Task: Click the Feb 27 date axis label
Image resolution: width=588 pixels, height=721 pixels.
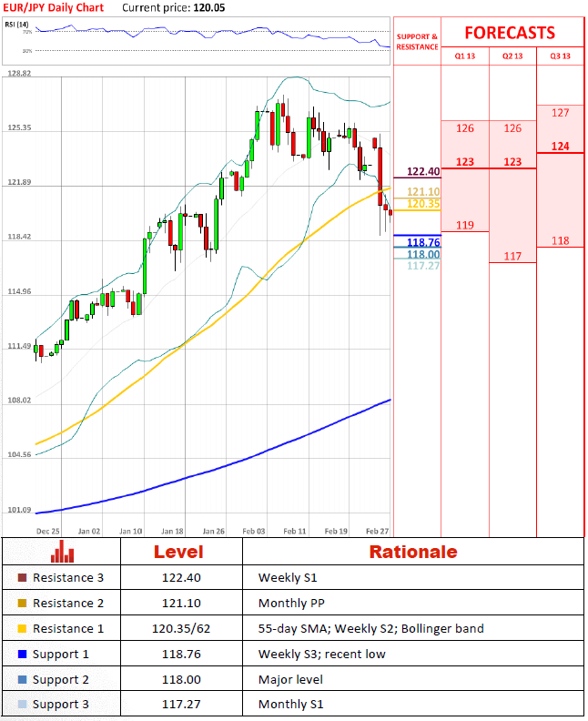Action: point(377,531)
